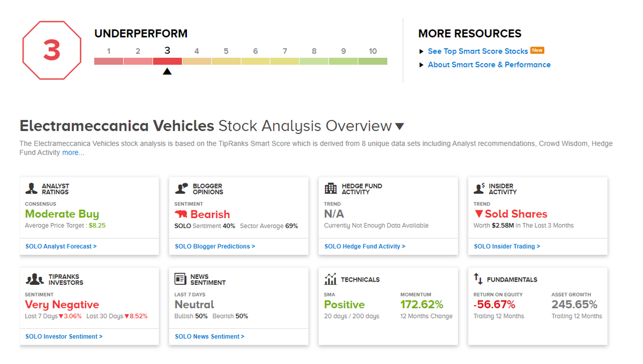Click the UNDERPERFORM heading

pos(141,34)
